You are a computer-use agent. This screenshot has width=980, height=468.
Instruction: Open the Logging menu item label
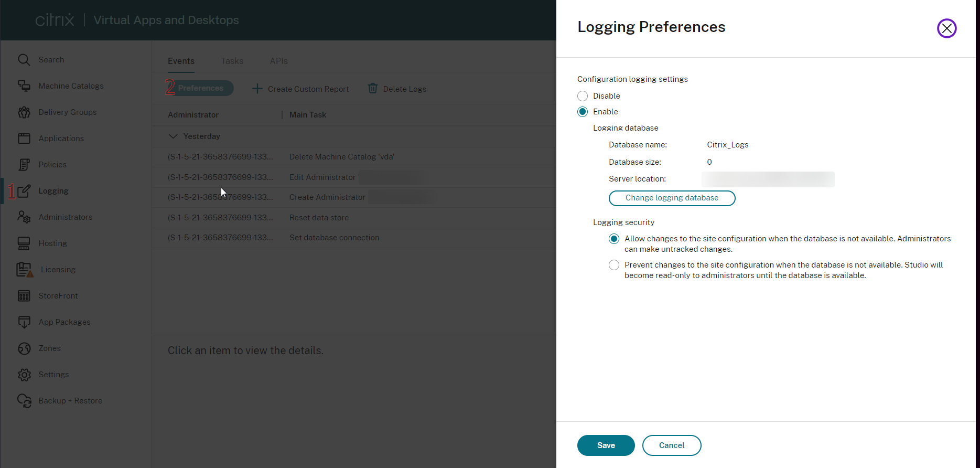[53, 191]
